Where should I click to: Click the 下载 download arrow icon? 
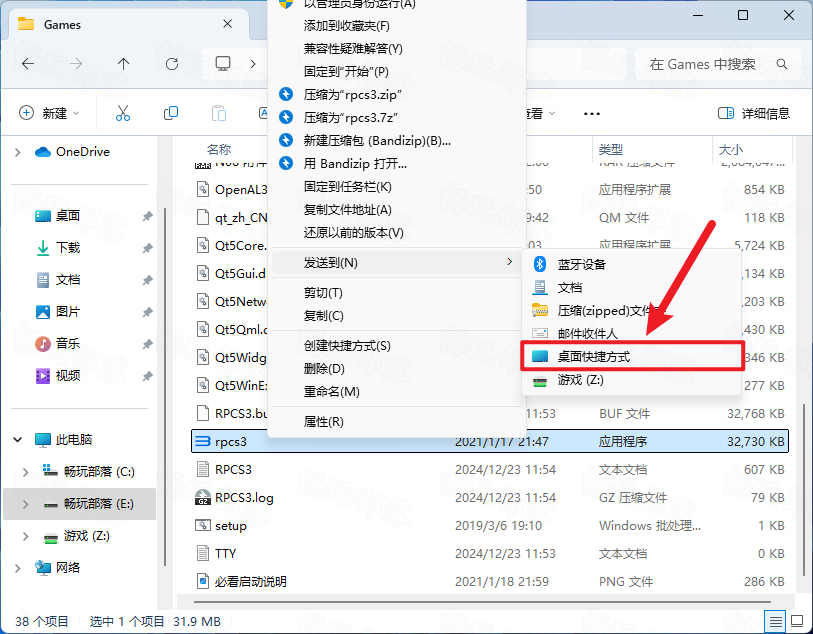click(x=43, y=248)
